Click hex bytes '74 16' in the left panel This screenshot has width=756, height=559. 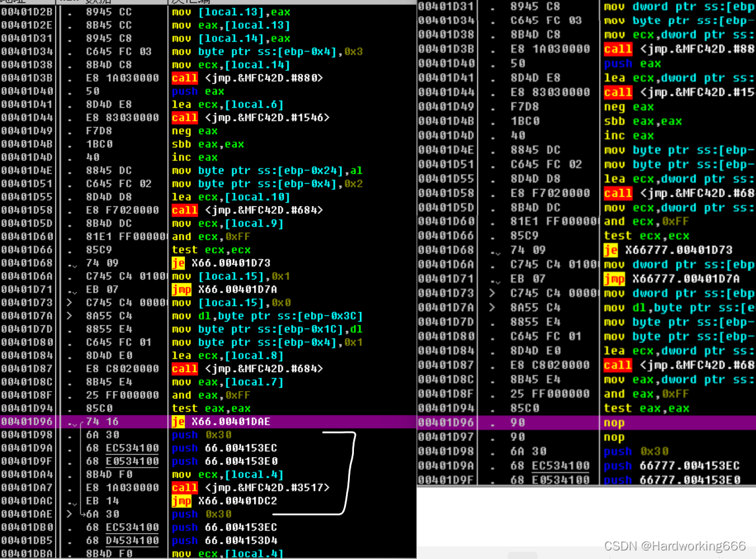[102, 422]
